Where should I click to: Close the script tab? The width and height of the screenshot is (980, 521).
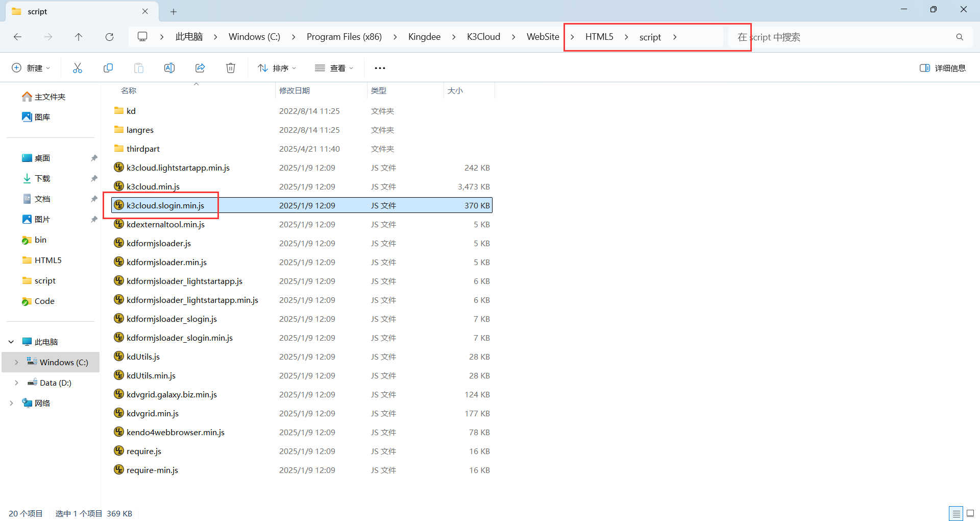[145, 11]
